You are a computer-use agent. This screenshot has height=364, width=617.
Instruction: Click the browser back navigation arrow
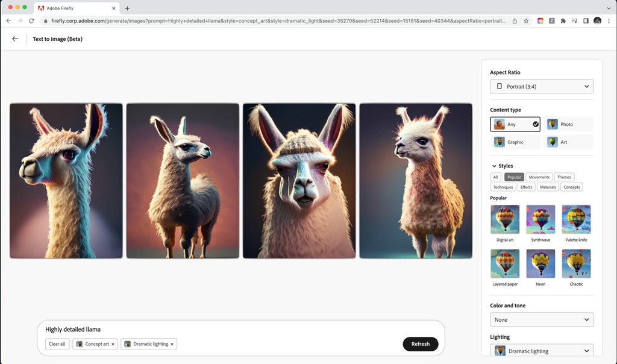(x=8, y=21)
